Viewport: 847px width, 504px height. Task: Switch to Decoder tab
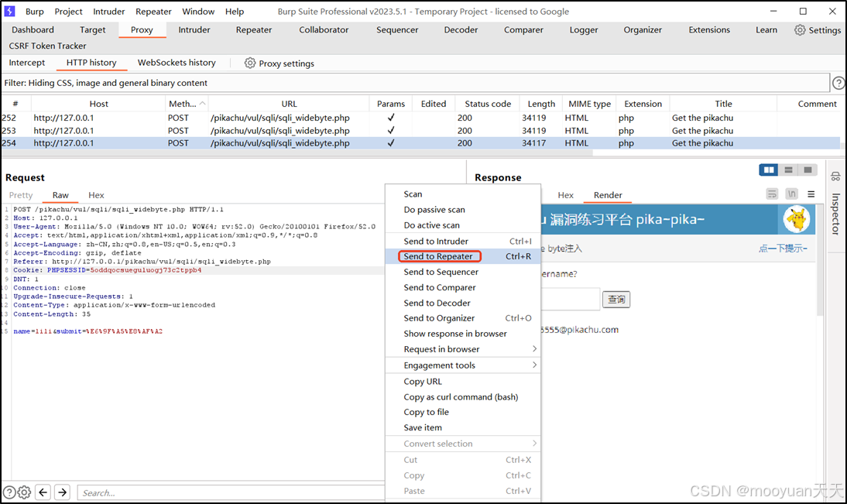click(x=461, y=29)
